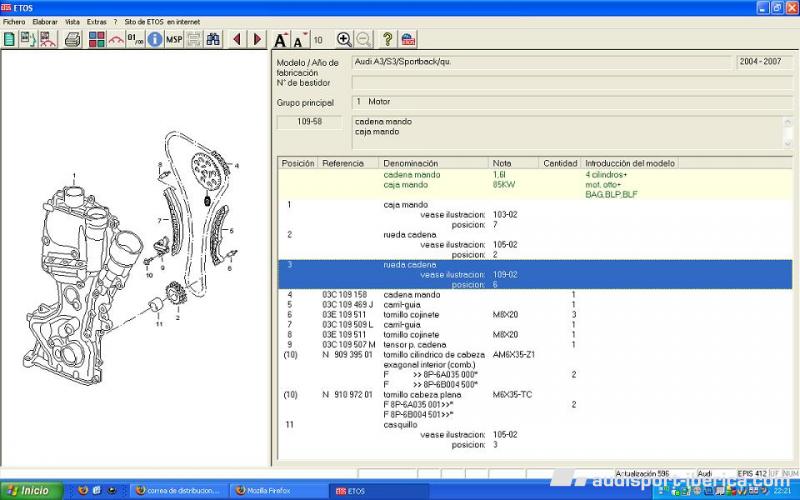
Task: Select the row with reference 03C 109 509 L
Action: click(535, 324)
